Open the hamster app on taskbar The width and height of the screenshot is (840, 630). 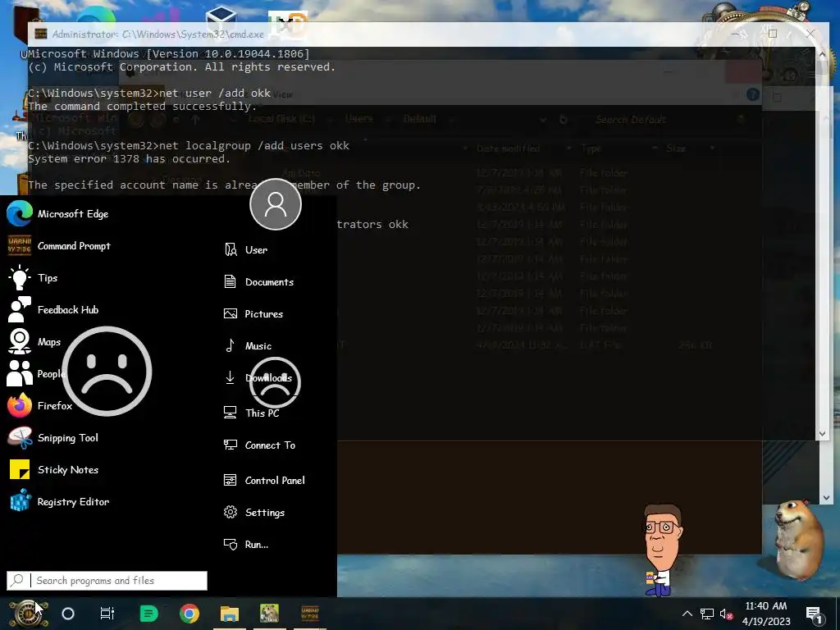click(269, 614)
